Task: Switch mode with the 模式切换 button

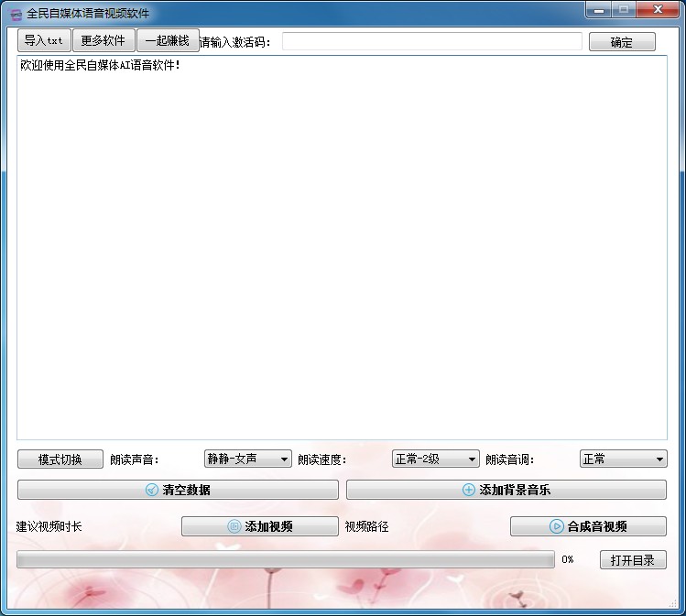Action: point(60,459)
